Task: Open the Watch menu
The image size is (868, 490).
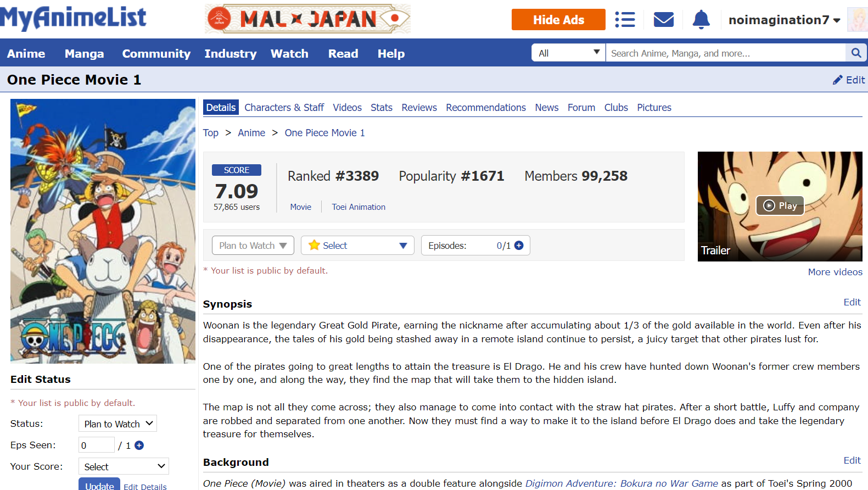Action: click(x=289, y=53)
